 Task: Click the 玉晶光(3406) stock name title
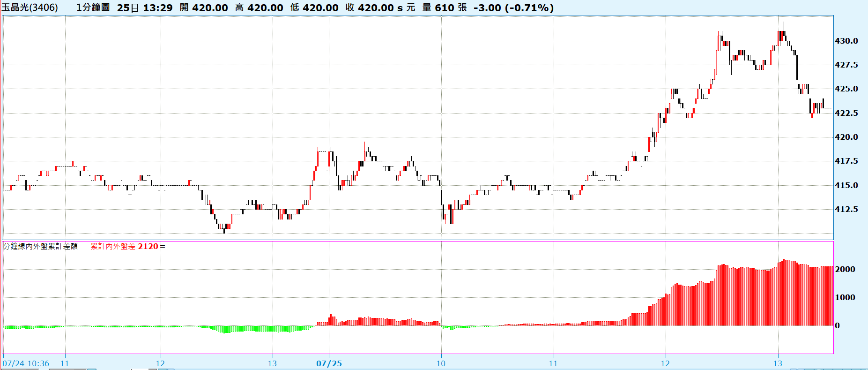[x=30, y=8]
